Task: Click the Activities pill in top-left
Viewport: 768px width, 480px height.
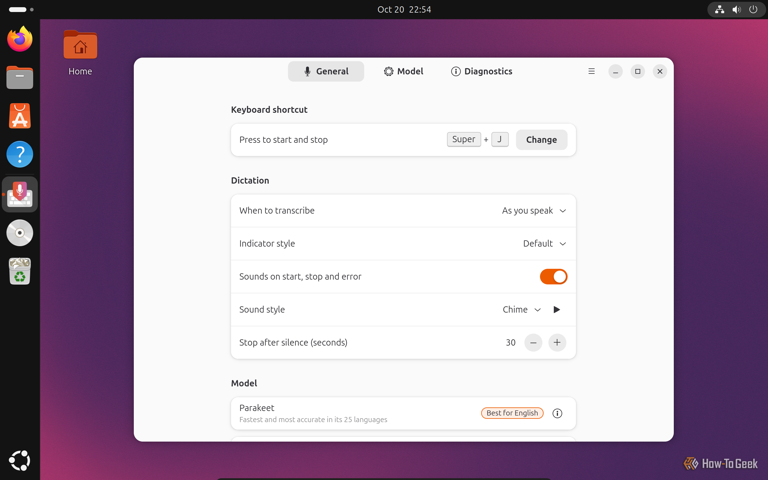Action: point(21,9)
